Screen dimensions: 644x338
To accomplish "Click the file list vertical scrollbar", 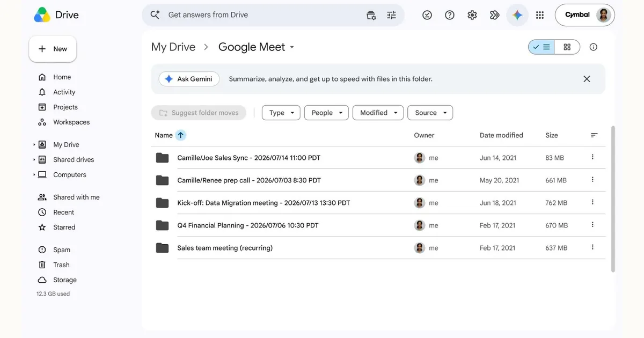I will (x=613, y=200).
